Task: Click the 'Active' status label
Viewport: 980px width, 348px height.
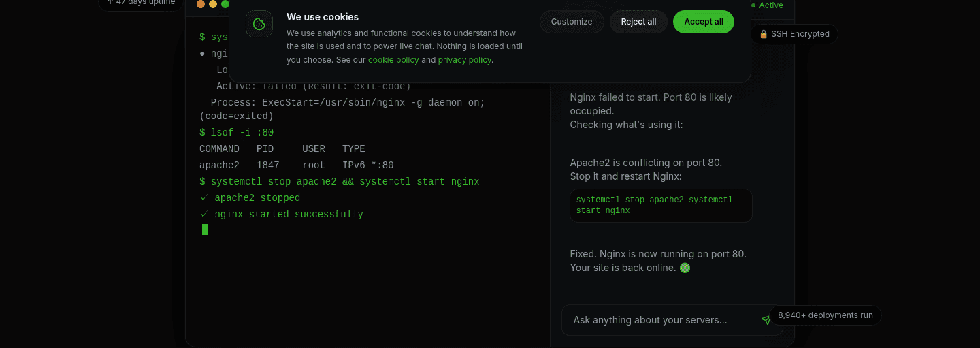Action: point(771,5)
